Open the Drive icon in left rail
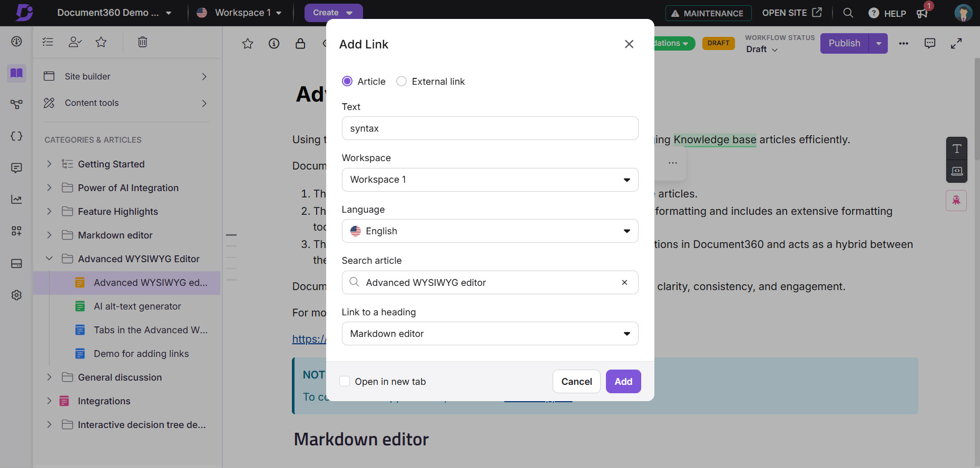This screenshot has width=980, height=468. [16, 263]
